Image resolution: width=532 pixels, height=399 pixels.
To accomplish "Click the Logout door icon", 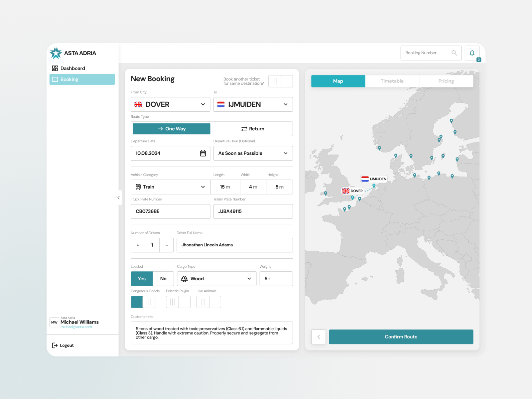I will point(55,345).
